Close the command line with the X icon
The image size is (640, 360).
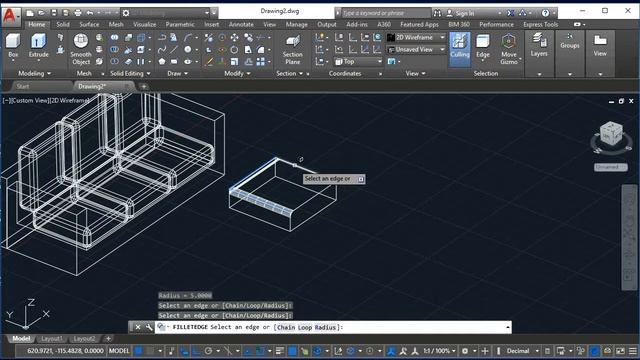pos(138,327)
